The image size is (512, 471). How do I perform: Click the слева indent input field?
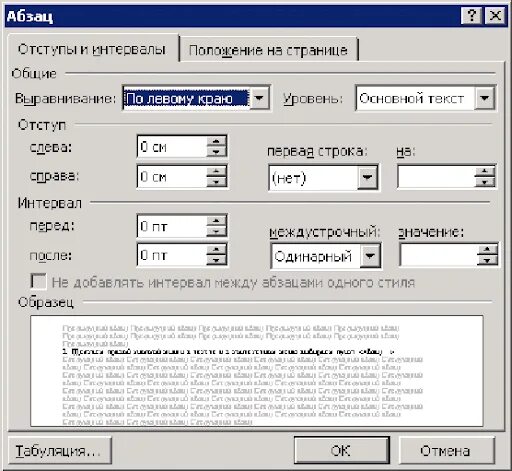pos(172,147)
